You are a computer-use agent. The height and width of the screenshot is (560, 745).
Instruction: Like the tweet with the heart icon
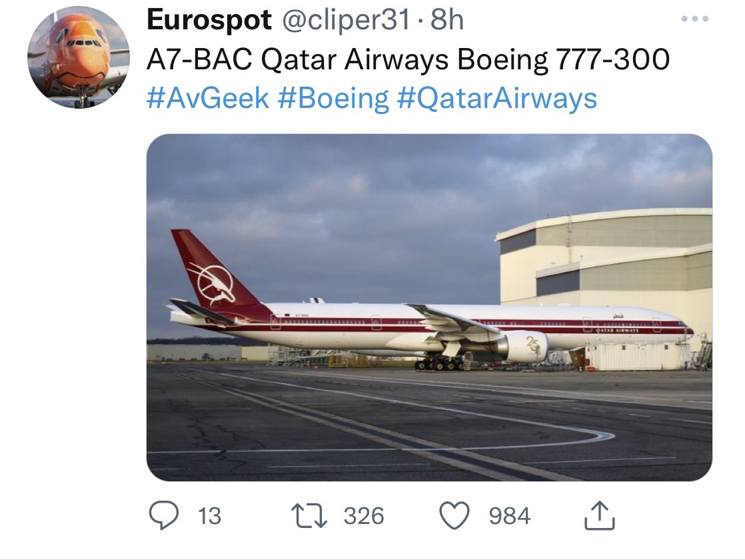456,516
